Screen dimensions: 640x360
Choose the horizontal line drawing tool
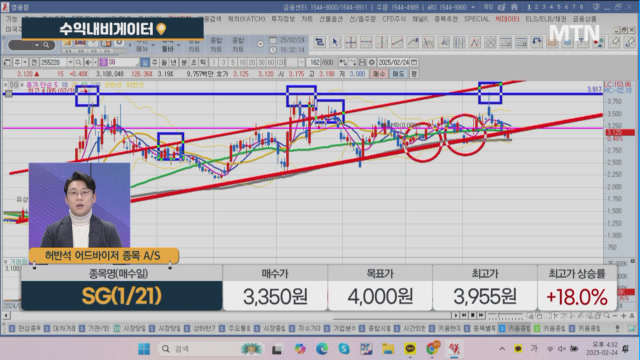(366, 42)
